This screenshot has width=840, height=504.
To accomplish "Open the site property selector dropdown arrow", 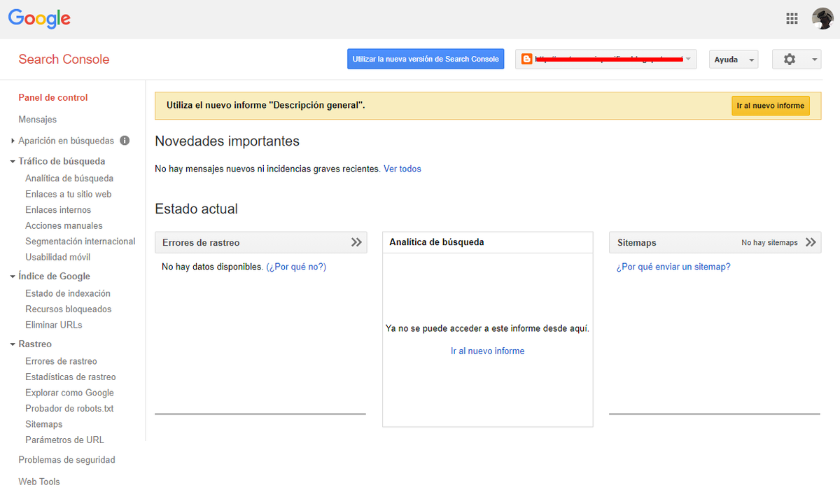I will [x=689, y=59].
